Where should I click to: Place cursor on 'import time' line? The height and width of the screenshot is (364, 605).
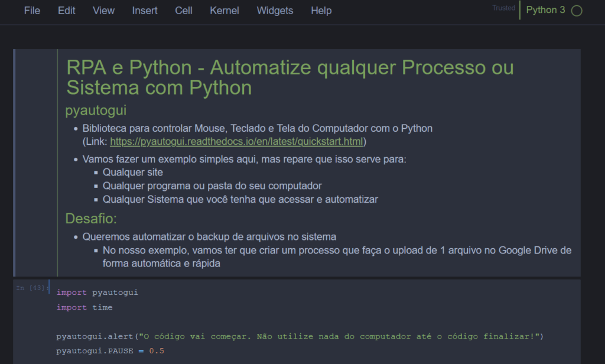pos(84,307)
